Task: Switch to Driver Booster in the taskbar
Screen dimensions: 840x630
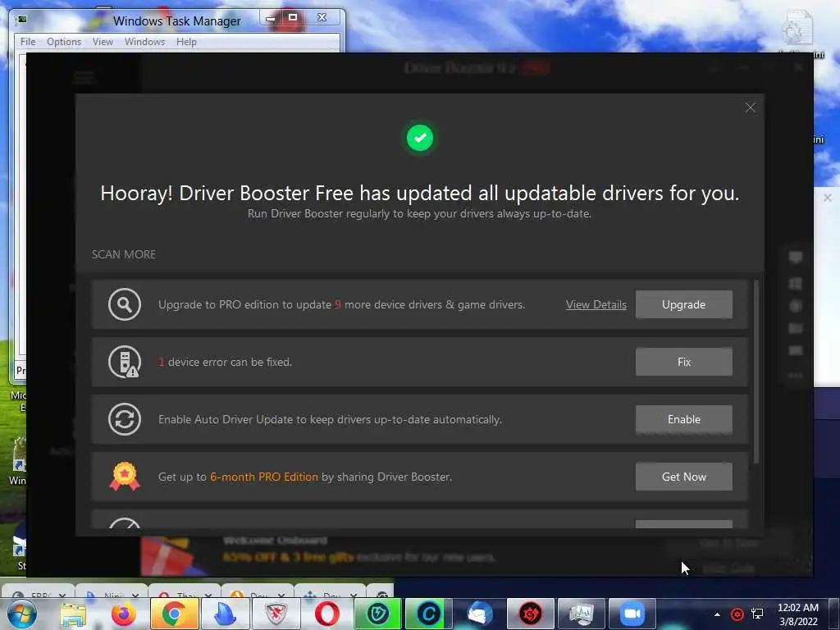Action: [x=530, y=614]
